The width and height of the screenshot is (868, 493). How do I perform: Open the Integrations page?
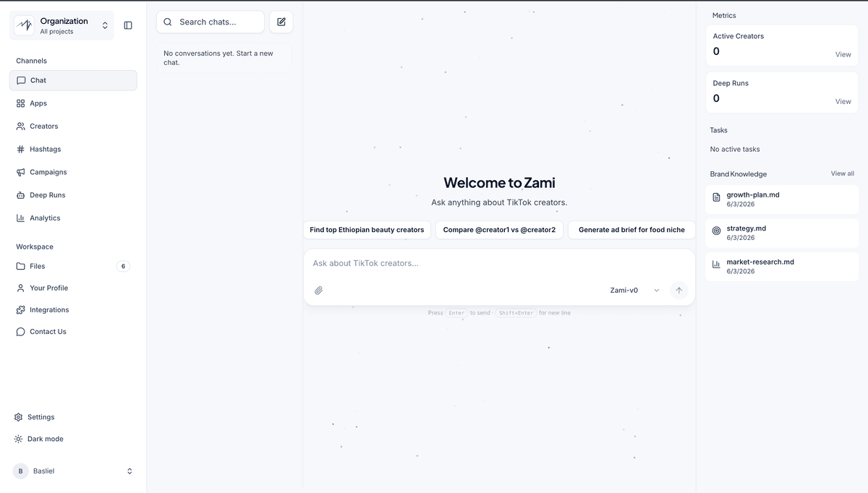pos(73,310)
